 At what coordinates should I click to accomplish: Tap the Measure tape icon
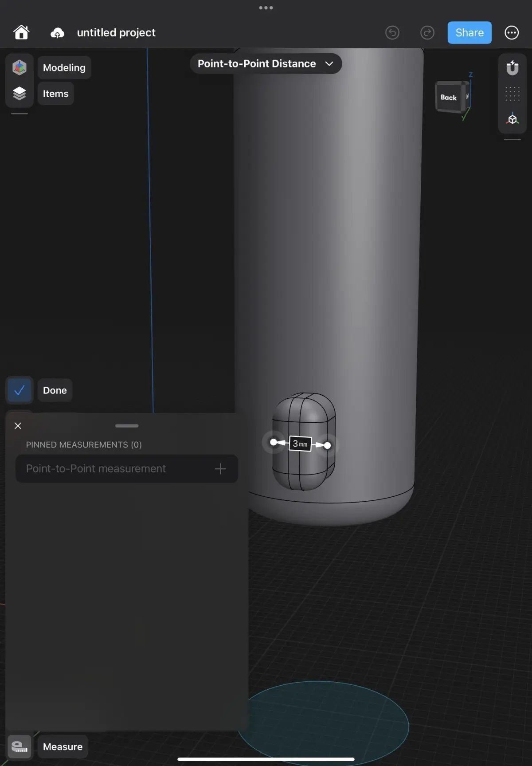(20, 746)
